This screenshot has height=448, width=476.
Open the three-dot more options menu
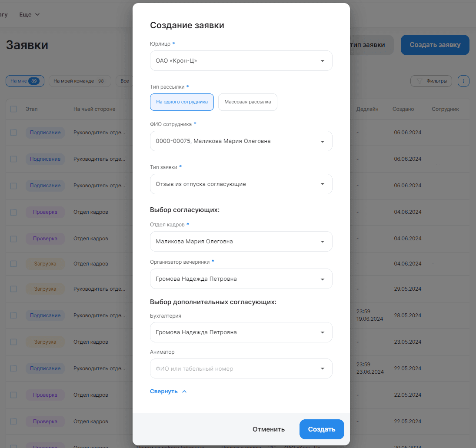(x=463, y=81)
